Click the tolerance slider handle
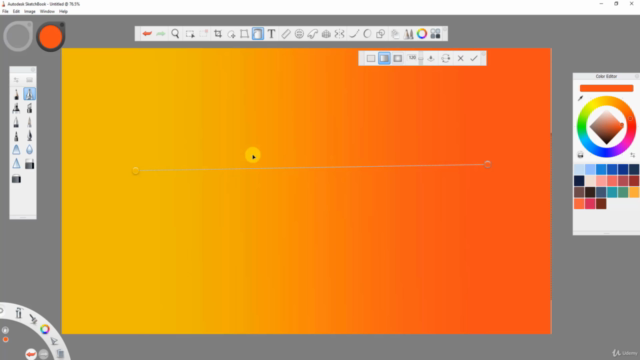This screenshot has height=360, width=640. click(x=421, y=59)
